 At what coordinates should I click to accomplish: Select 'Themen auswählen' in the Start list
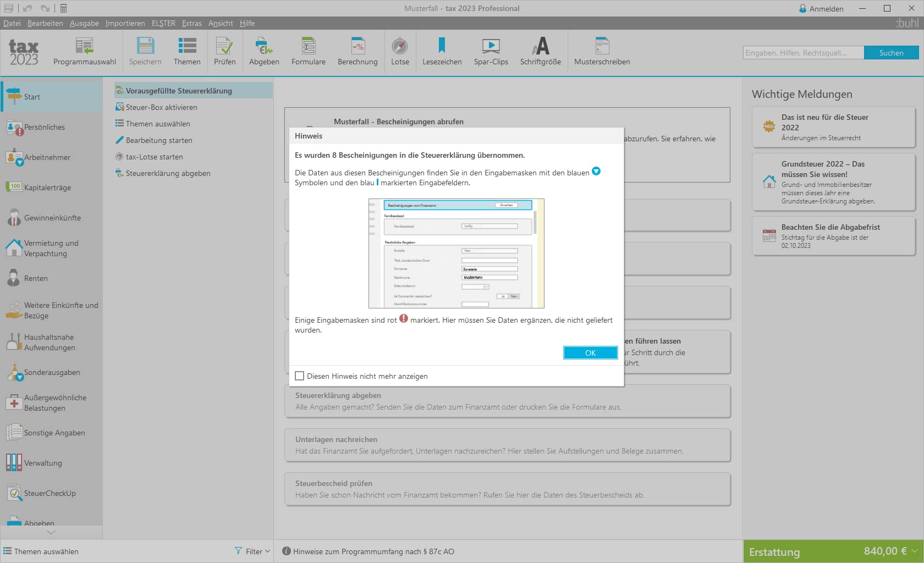[x=194, y=124]
